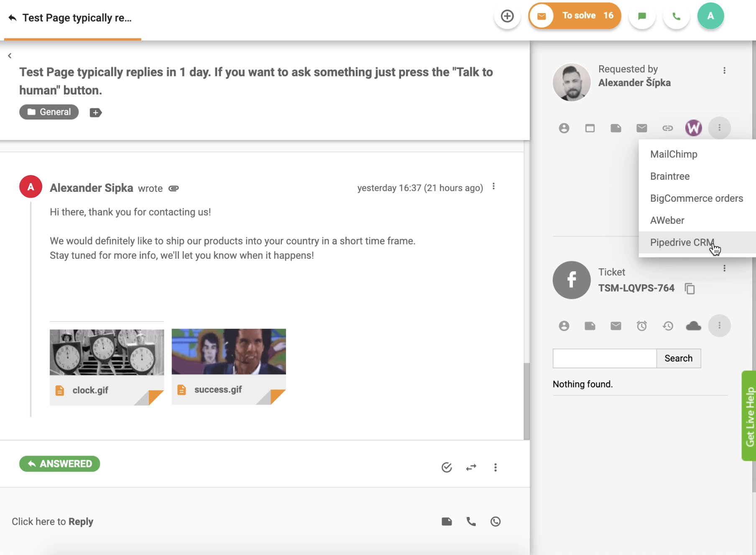Click the Facebook ticket channel icon
This screenshot has width=756, height=555.
[571, 280]
